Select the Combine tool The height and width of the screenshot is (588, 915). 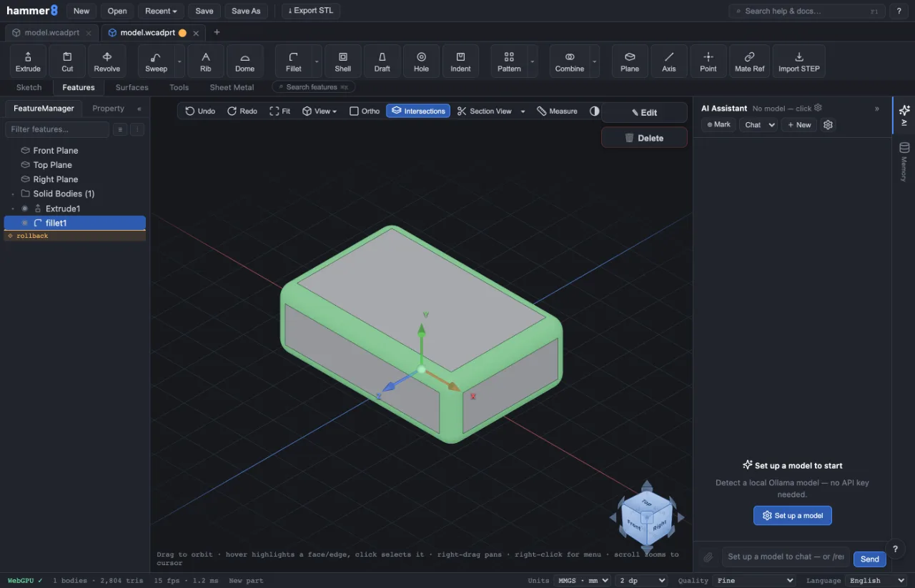(570, 61)
